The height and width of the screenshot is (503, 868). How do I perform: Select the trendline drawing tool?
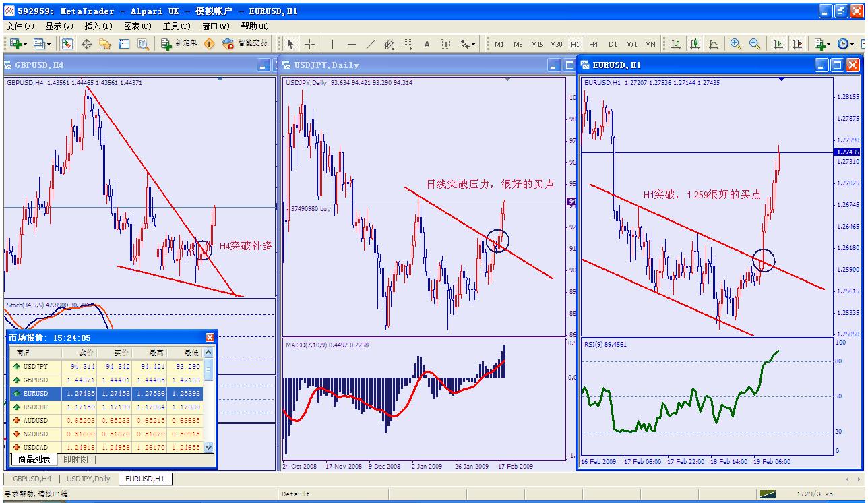pyautogui.click(x=370, y=44)
